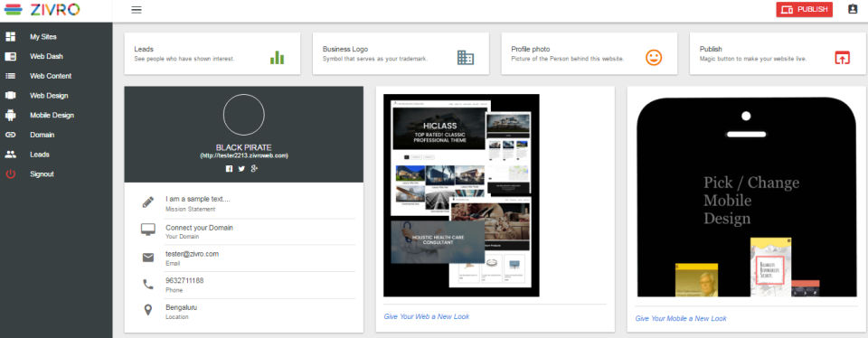Click the Phone handset icon
This screenshot has height=338, width=868.
(x=147, y=284)
